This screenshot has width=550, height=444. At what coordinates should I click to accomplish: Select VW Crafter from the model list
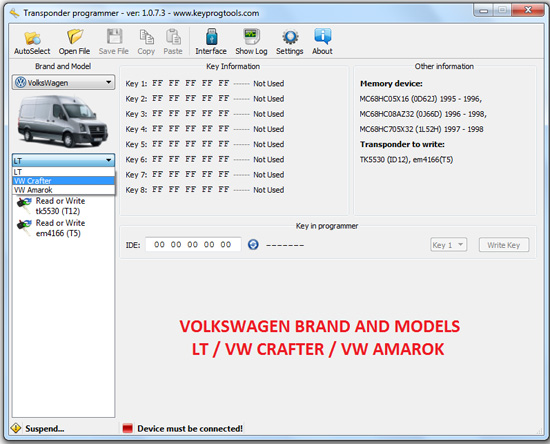[63, 181]
